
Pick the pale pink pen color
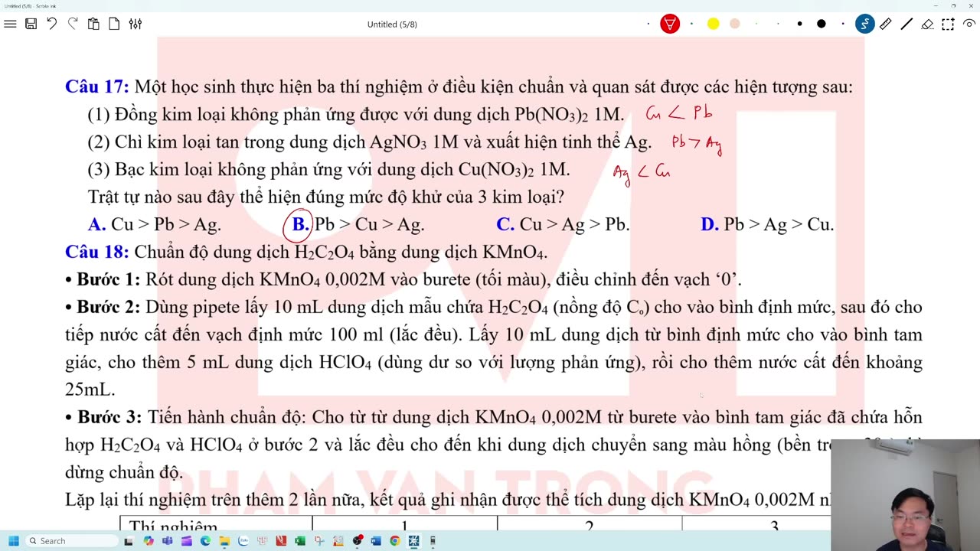734,24
